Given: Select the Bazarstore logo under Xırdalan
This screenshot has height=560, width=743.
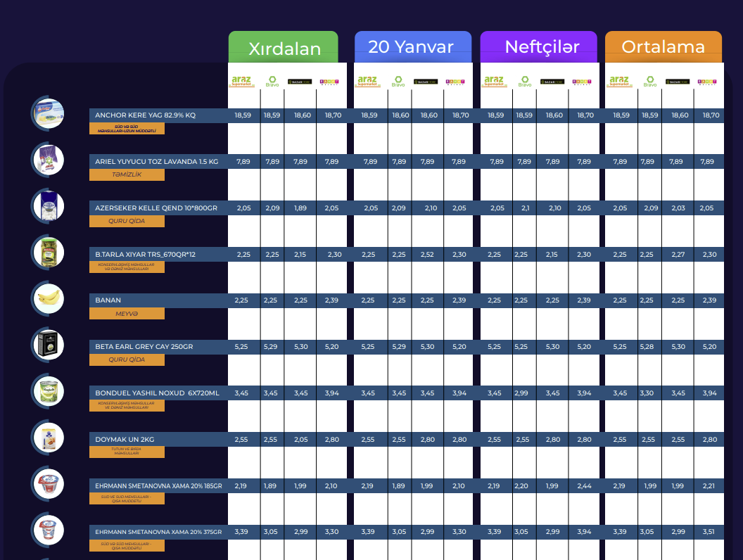Looking at the screenshot, I should pyautogui.click(x=300, y=82).
